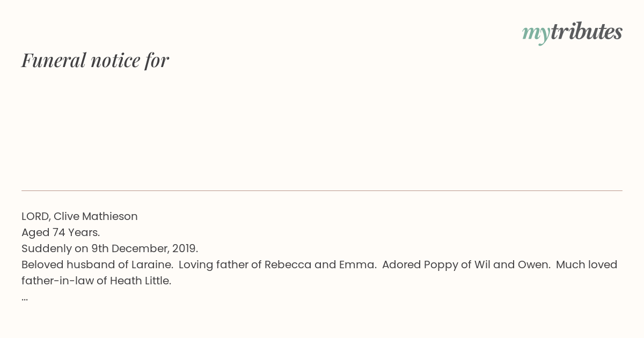Click the mytributes logo
This screenshot has width=644, height=338.
coord(572,33)
